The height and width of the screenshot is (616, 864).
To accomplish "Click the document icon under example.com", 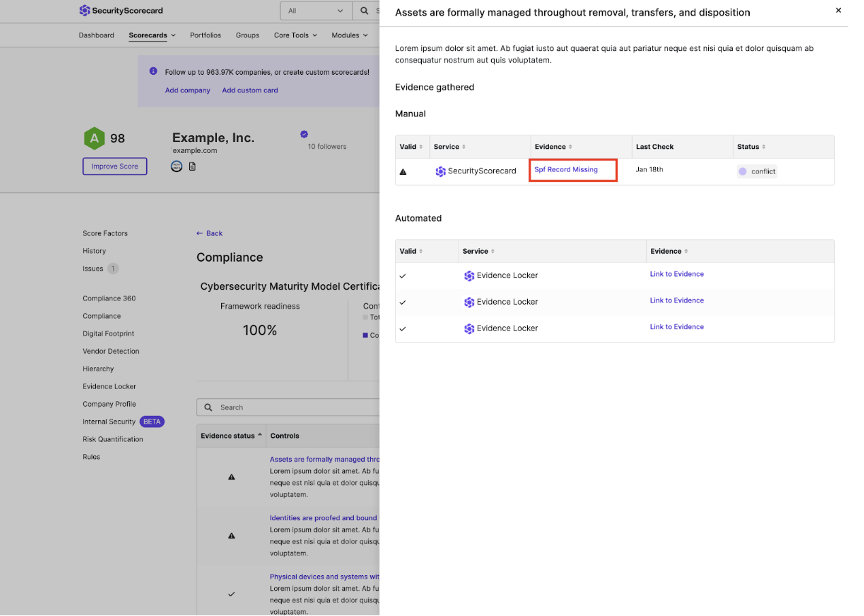I will point(193,166).
